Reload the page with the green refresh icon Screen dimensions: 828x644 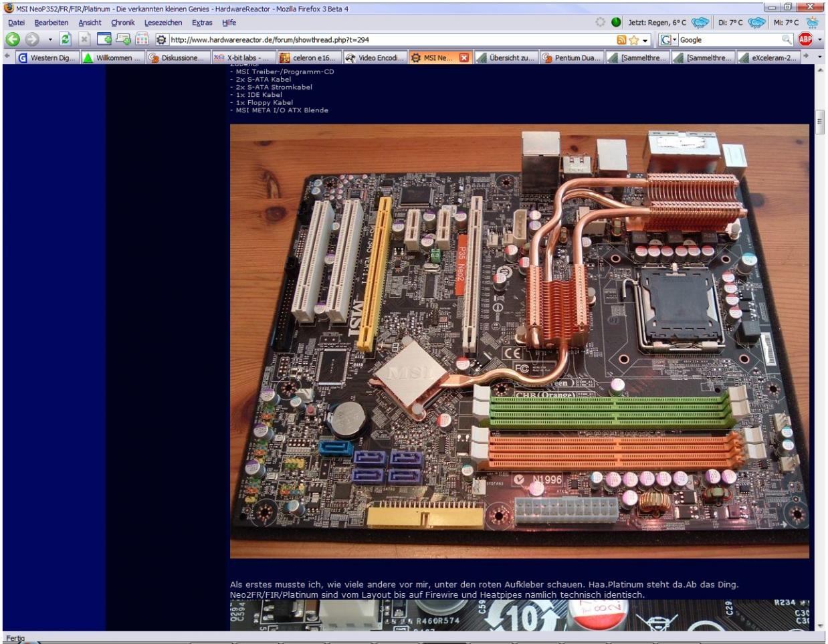pos(66,40)
